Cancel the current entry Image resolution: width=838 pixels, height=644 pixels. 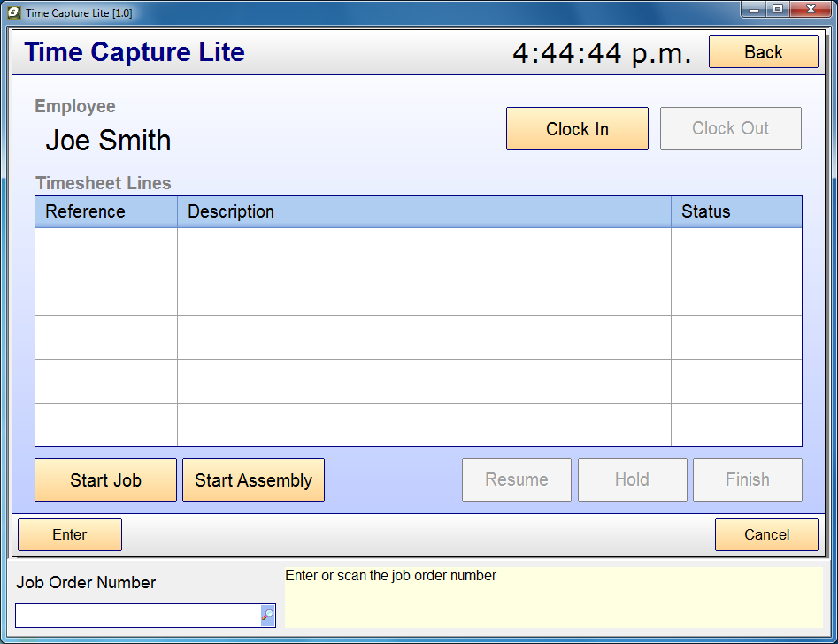(766, 534)
